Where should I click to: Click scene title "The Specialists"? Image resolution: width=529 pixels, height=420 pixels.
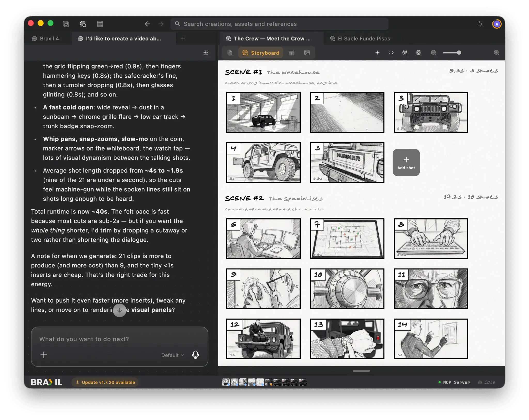(x=295, y=199)
